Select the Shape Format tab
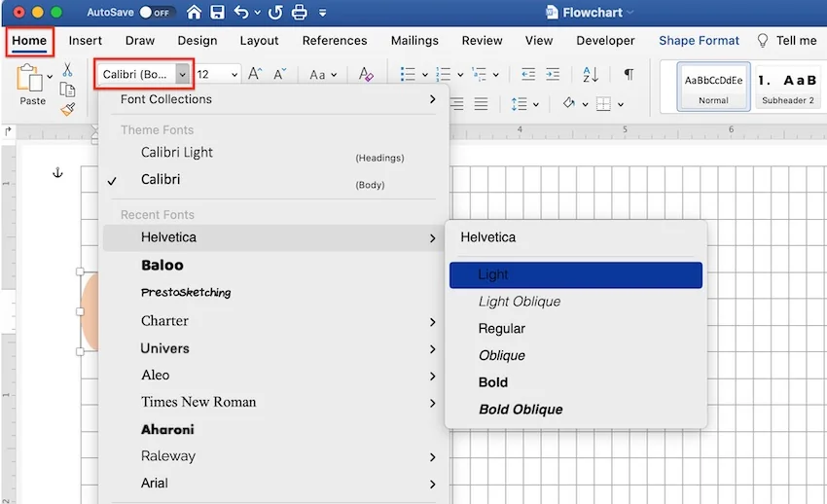This screenshot has width=827, height=504. click(699, 41)
